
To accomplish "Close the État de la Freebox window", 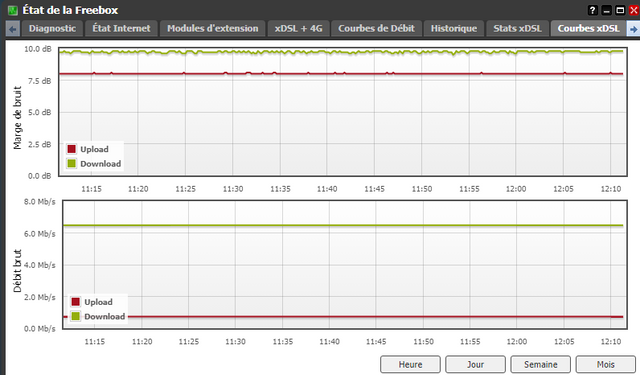I will pos(633,10).
